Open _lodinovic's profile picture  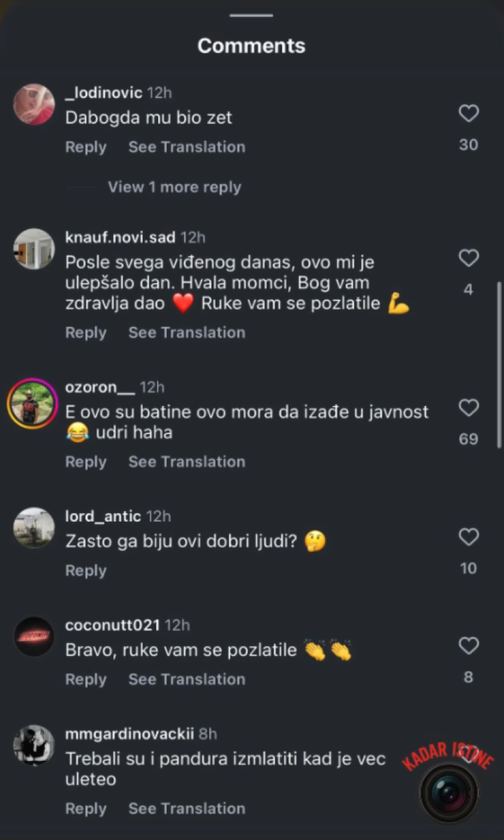tap(34, 104)
